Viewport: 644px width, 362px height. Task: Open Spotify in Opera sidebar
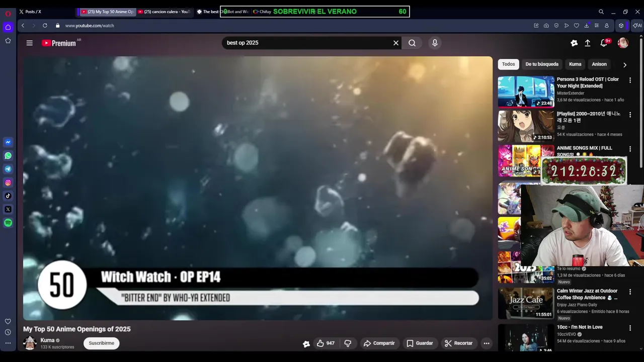(x=8, y=223)
